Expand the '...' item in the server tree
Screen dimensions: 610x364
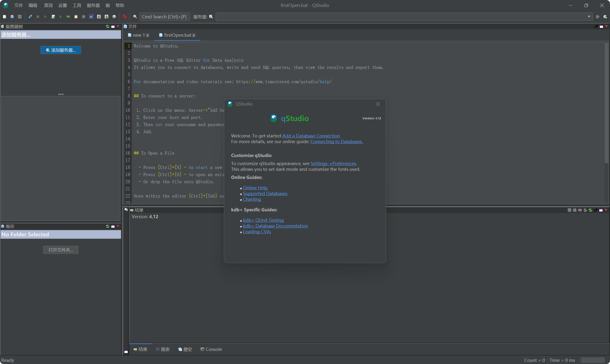click(61, 94)
